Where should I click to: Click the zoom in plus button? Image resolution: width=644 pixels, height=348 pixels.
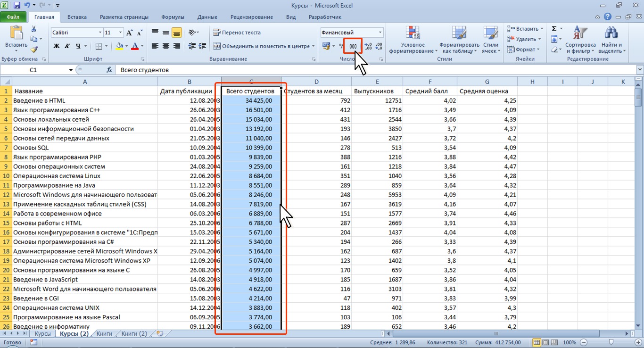tap(638, 342)
